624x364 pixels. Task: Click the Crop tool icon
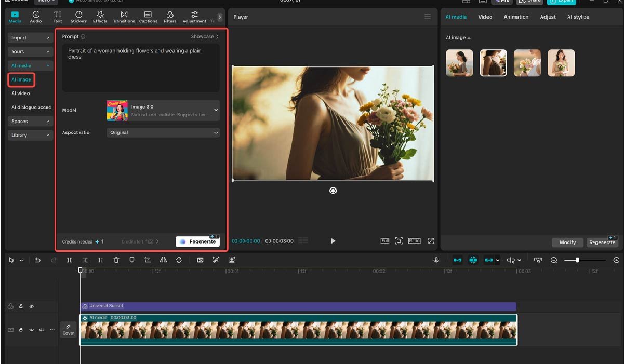click(148, 260)
